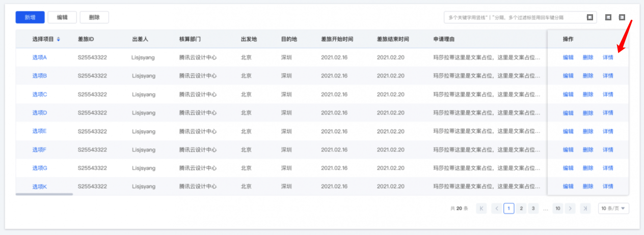Open the 10 条/页 page size dropdown

coord(613,209)
